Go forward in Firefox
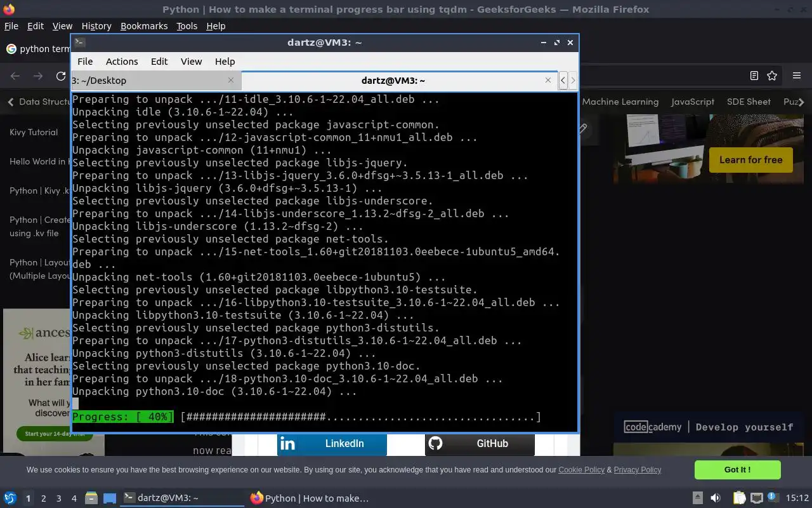Viewport: 812px width, 508px height. point(38,76)
